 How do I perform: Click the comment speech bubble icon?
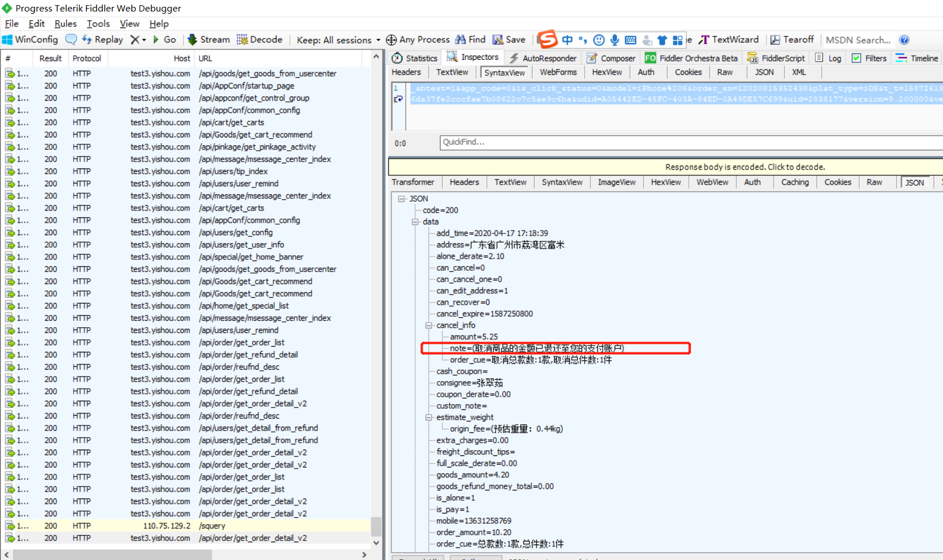click(x=71, y=40)
